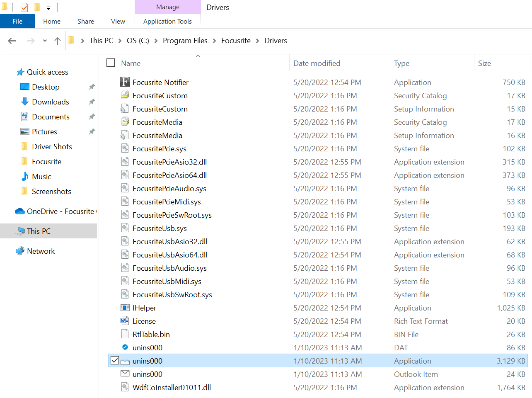532x398 pixels.
Task: Open the customize quick access toolbar dropdown
Action: tap(48, 8)
